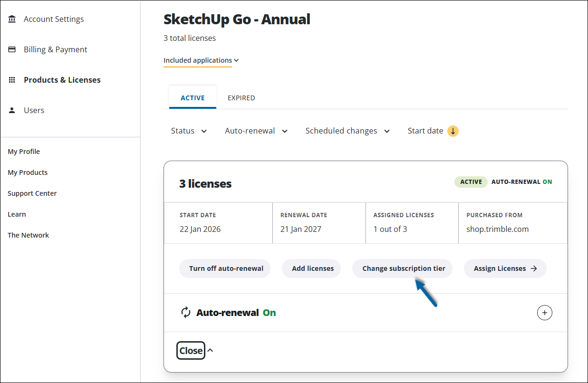
Task: Open Support Center link
Action: (32, 193)
